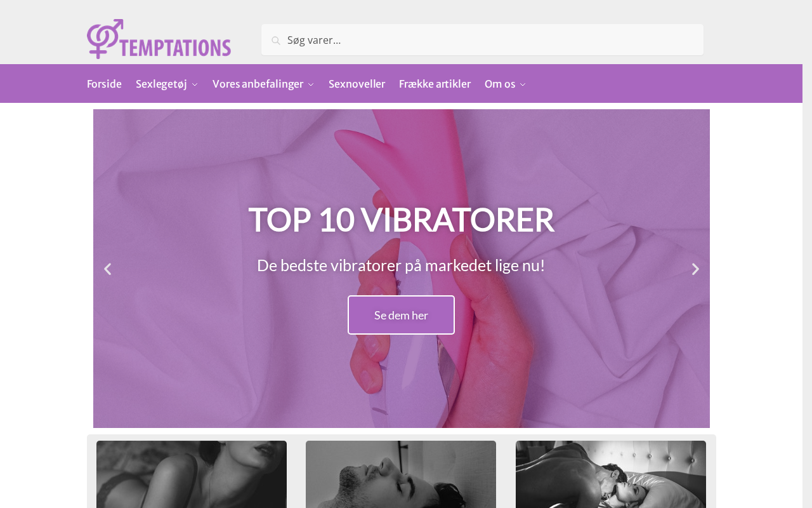Click the search magnifier icon
Viewport: 812px width, 508px height.
point(276,41)
